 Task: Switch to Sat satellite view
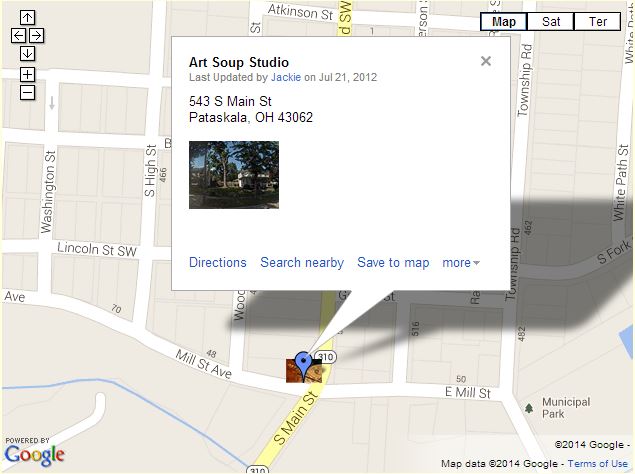click(551, 21)
